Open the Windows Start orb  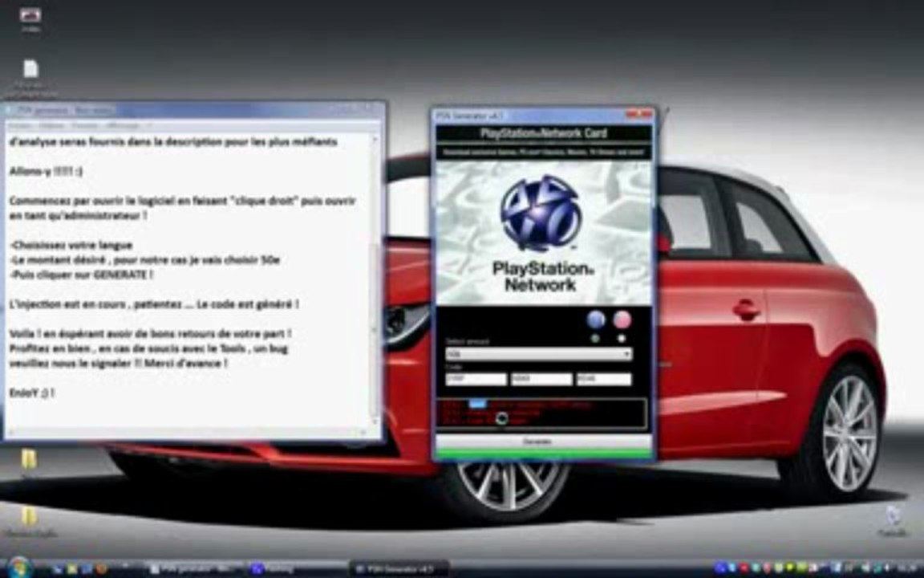coord(19,568)
